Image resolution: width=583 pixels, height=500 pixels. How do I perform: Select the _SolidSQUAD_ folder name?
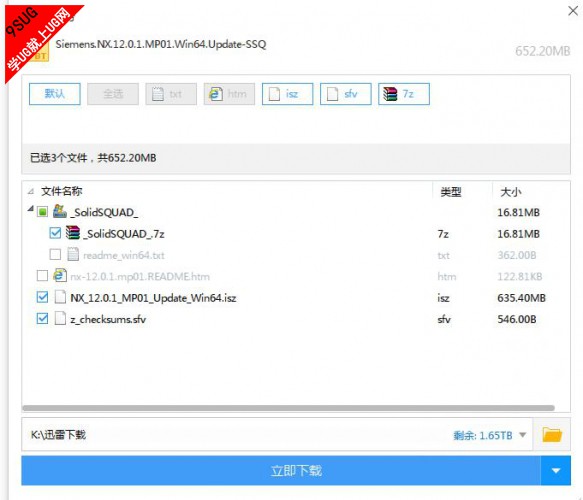(104, 213)
